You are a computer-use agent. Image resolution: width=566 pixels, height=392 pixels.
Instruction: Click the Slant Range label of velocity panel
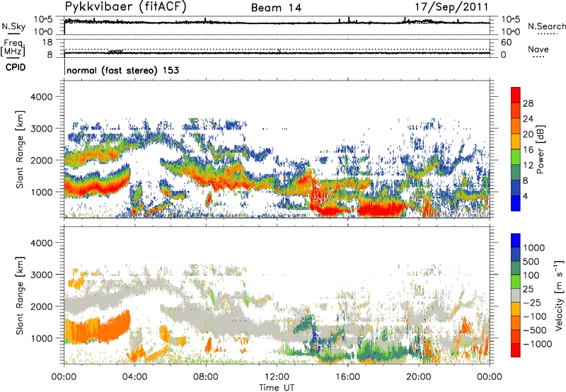pyautogui.click(x=20, y=296)
